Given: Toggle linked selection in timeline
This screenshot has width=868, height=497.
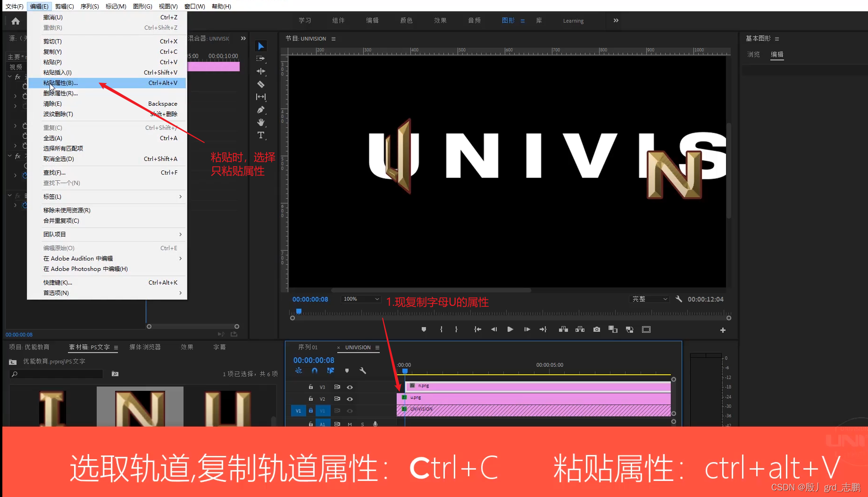Looking at the screenshot, I should [331, 371].
